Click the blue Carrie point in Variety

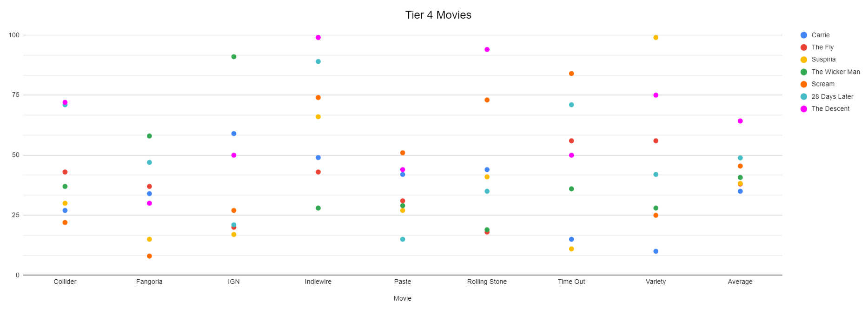[656, 251]
